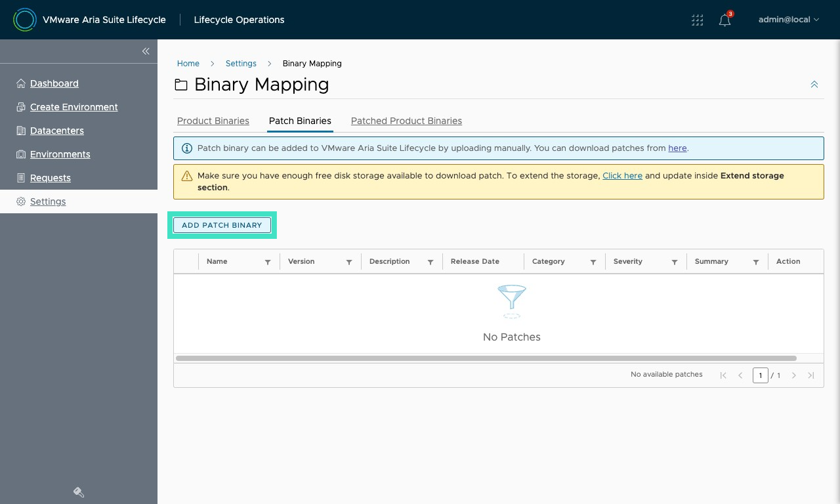Viewport: 840px width, 504px height.
Task: Jump to the last page of patches
Action: coord(811,375)
